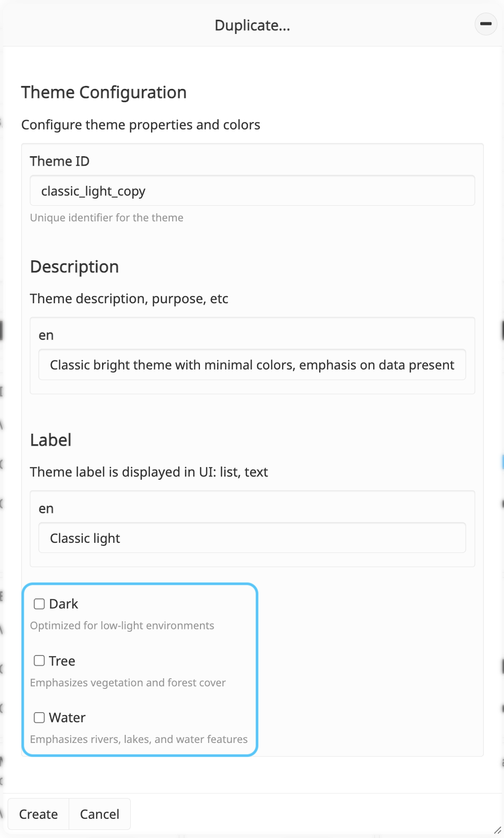Viewport: 504px width, 838px height.
Task: Tick the Tree checkbox
Action: click(39, 661)
